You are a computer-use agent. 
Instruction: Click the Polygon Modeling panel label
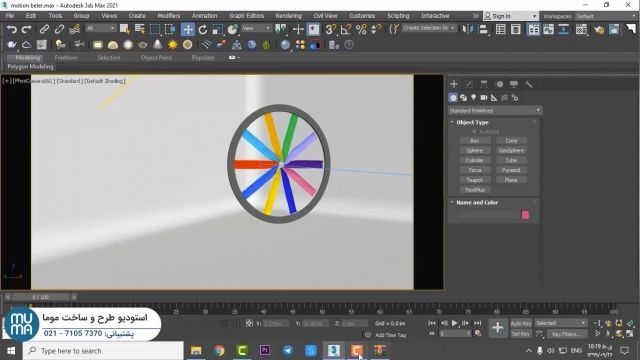tap(30, 67)
